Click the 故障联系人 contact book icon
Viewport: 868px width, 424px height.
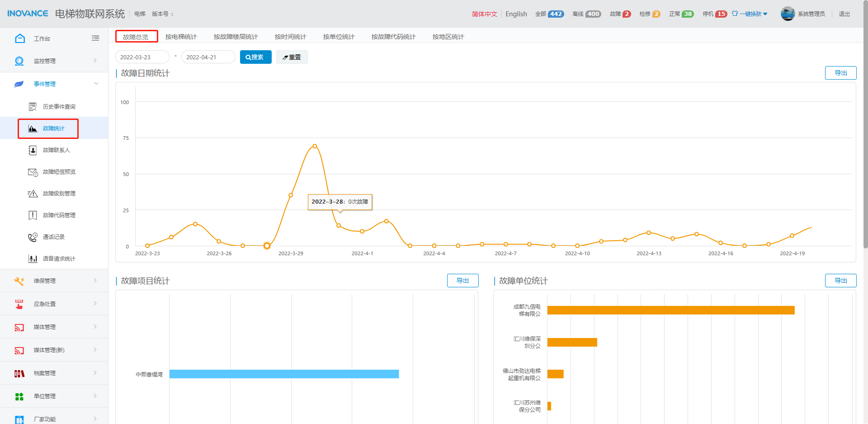33,150
